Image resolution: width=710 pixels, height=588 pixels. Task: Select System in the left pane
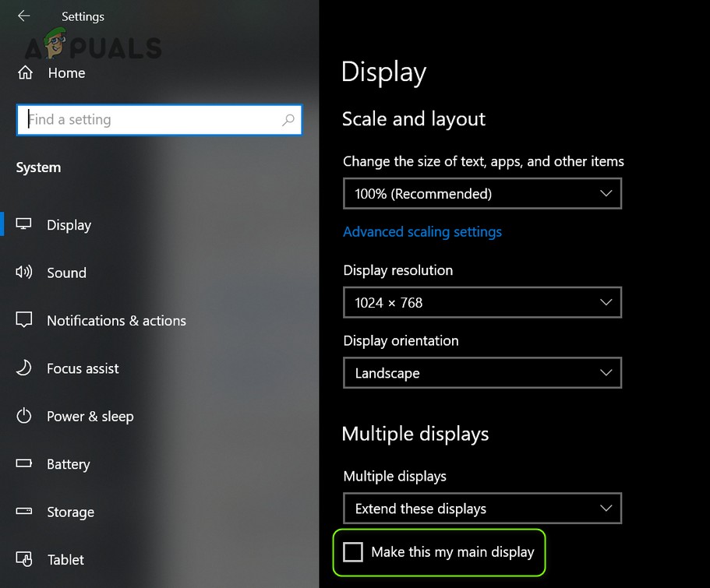pos(37,167)
